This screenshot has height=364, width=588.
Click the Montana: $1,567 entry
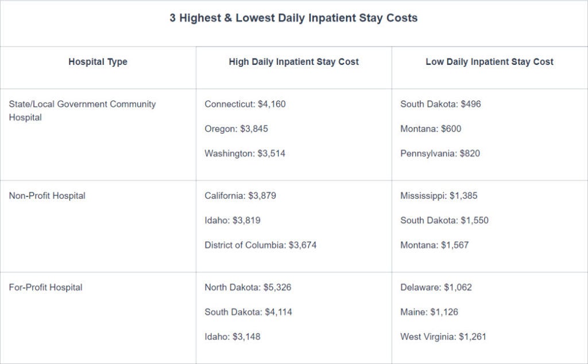coord(435,245)
